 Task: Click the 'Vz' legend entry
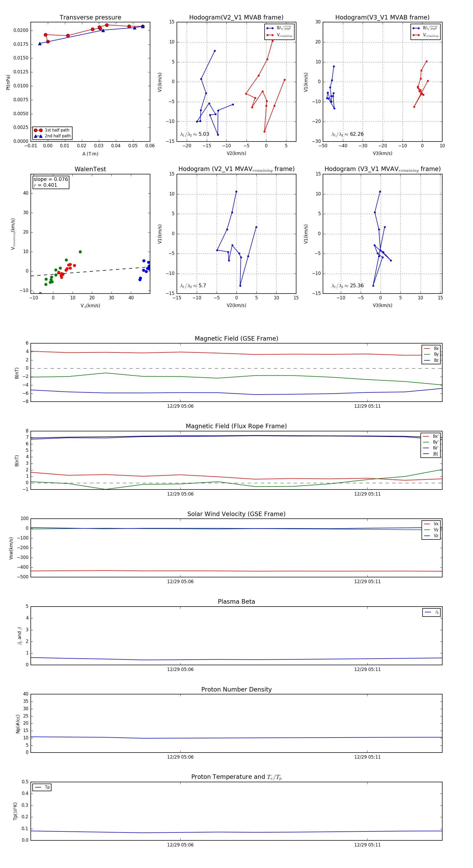(x=431, y=536)
